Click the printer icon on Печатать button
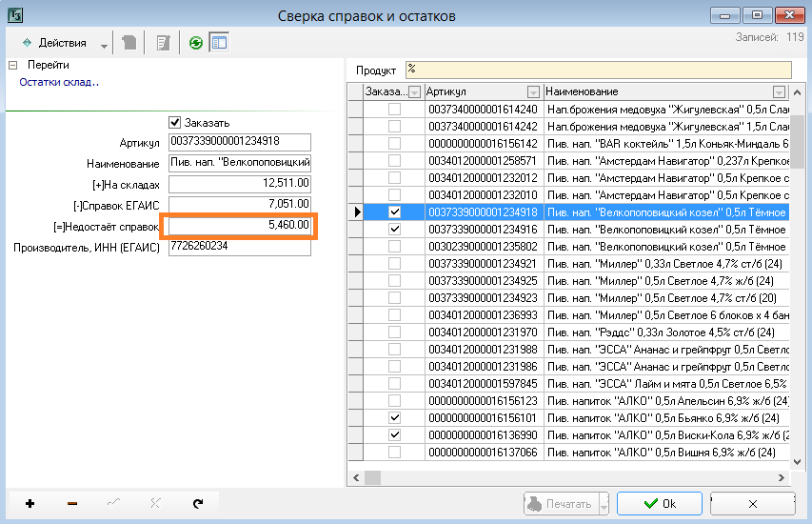The width and height of the screenshot is (812, 524). (534, 503)
